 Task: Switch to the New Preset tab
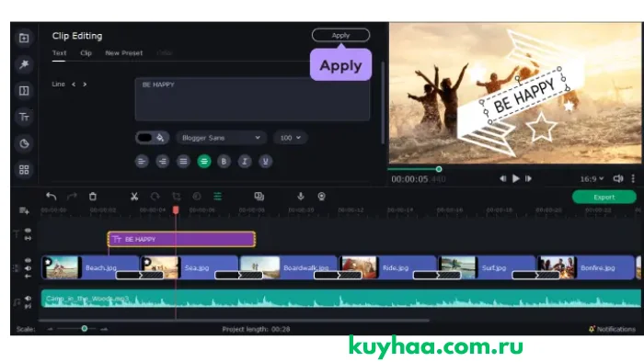[x=124, y=53]
